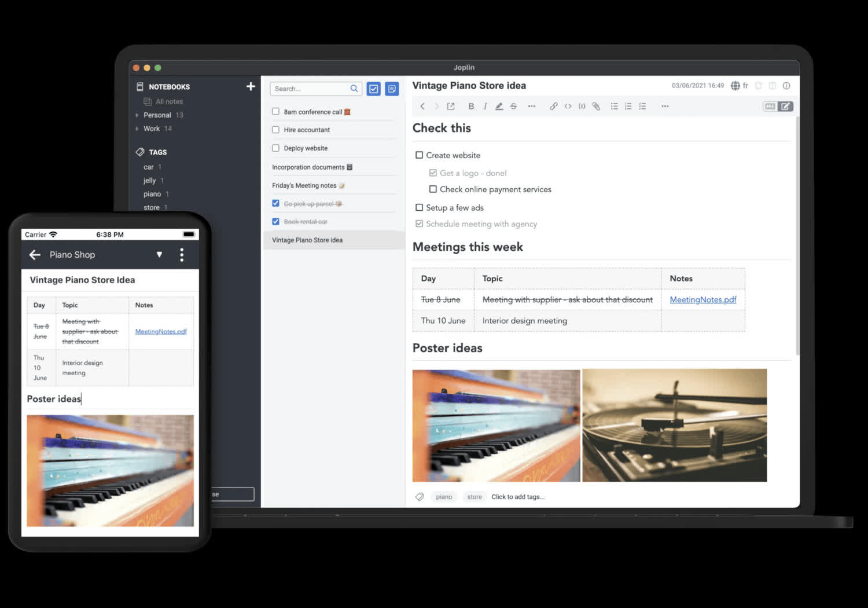Tick the Create website checkbox
This screenshot has width=868, height=608.
coord(419,155)
